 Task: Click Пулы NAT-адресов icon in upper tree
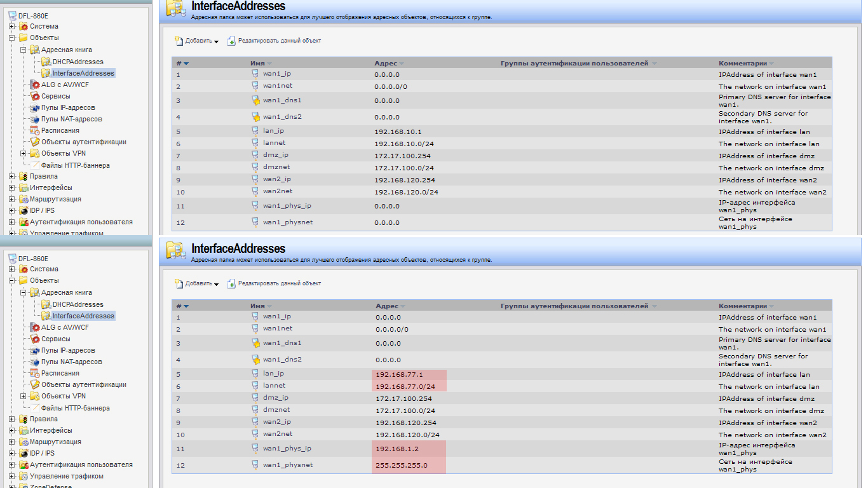pyautogui.click(x=35, y=119)
